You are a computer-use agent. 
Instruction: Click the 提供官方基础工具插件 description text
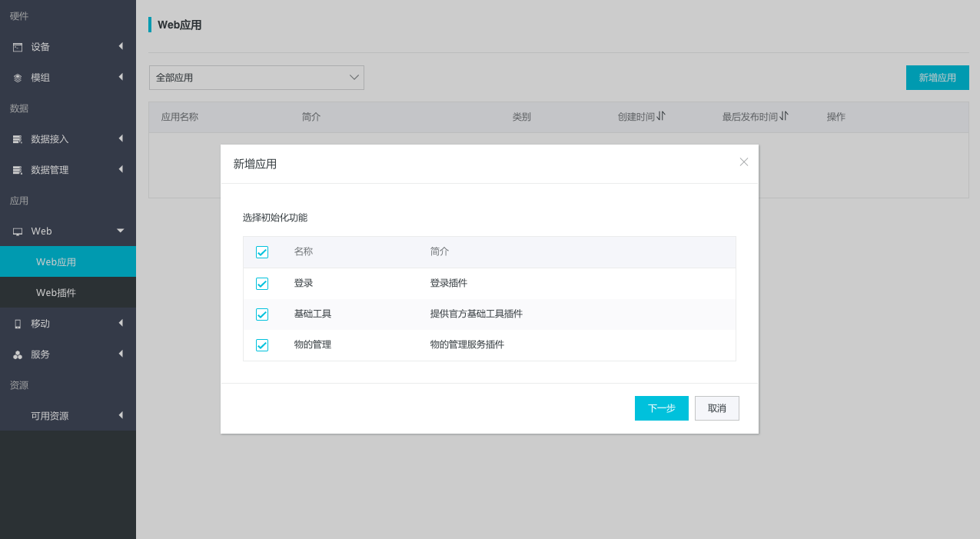(477, 314)
